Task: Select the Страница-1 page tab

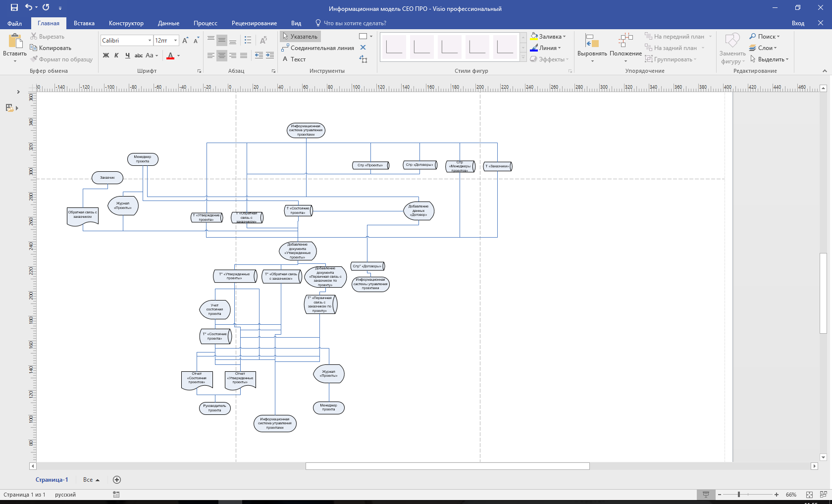Action: (x=52, y=480)
